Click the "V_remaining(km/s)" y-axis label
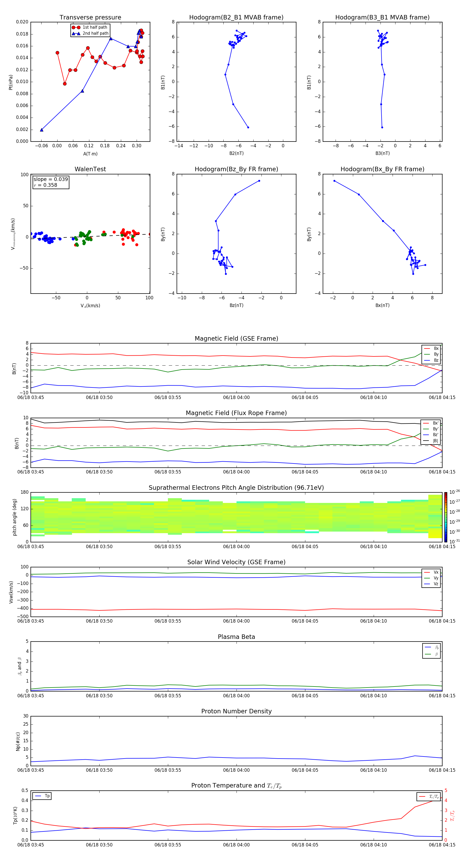 (x=13, y=234)
